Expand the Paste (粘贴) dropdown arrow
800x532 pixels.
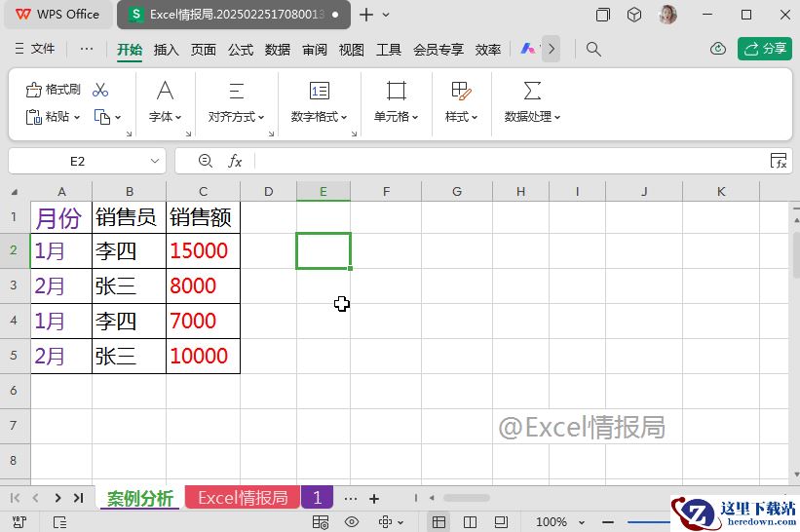pos(77,117)
